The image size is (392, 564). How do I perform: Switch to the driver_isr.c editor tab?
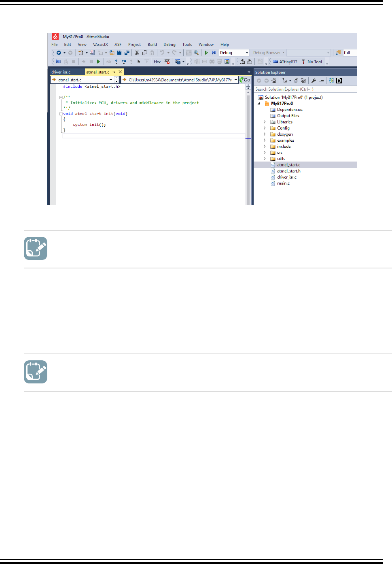click(61, 72)
